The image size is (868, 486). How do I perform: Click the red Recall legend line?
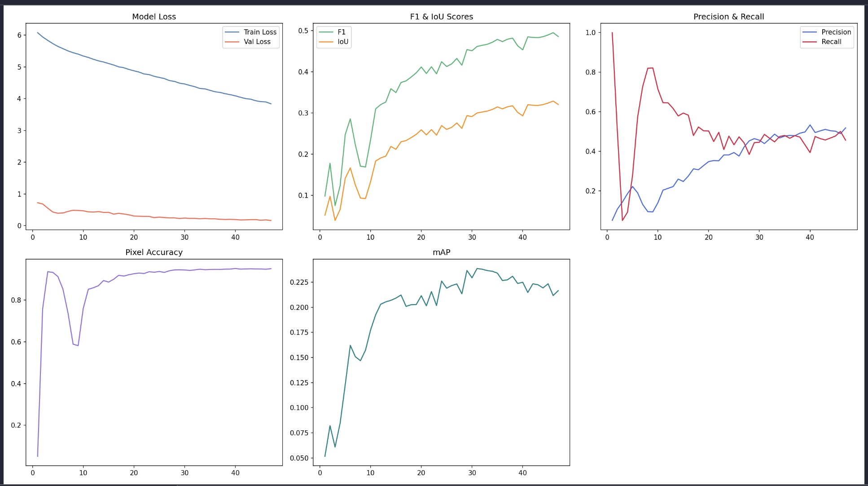click(x=810, y=42)
